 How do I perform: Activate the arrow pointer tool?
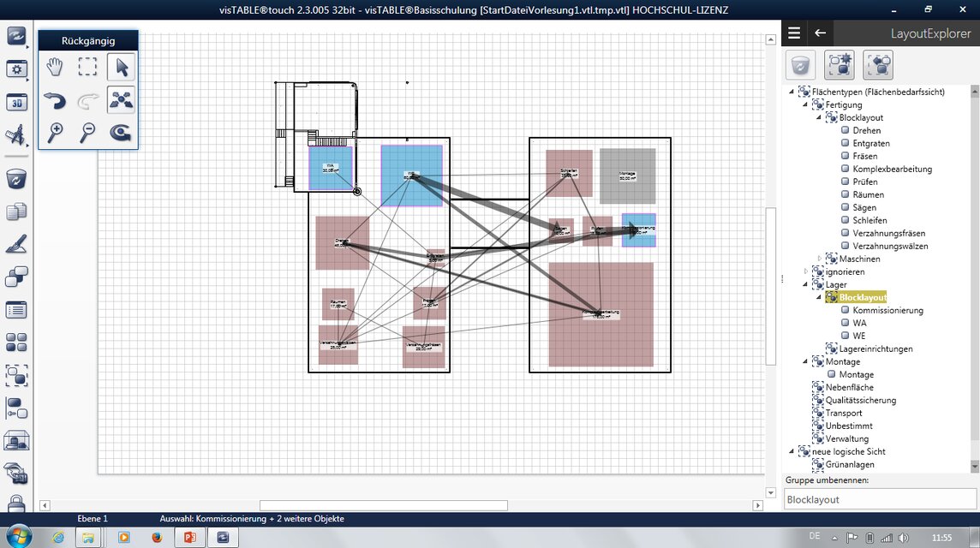pyautogui.click(x=121, y=67)
